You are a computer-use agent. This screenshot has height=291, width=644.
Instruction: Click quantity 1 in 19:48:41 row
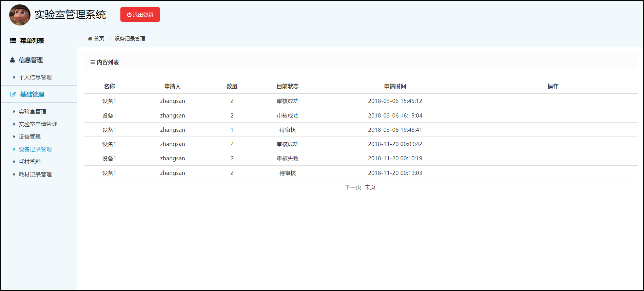(232, 130)
